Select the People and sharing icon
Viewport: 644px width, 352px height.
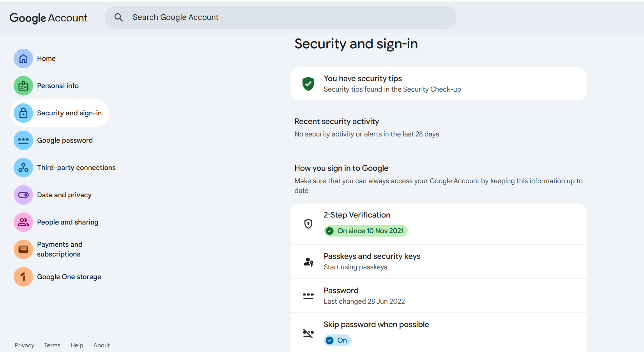click(x=23, y=222)
